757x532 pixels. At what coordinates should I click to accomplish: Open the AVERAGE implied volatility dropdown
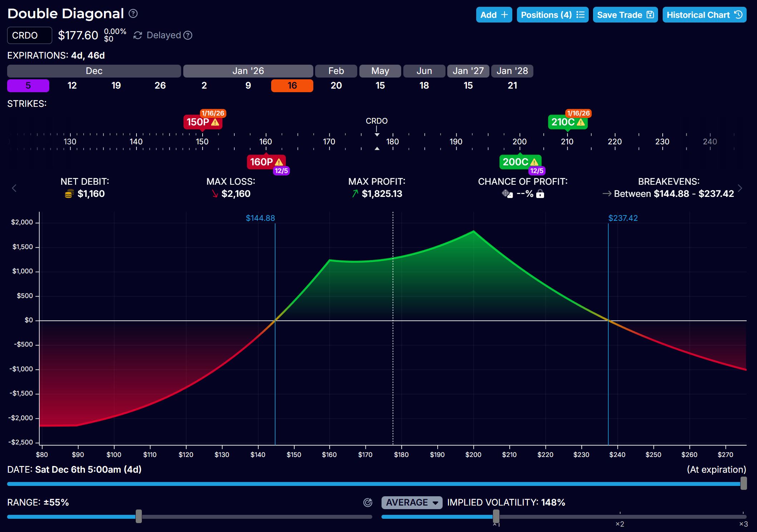click(412, 503)
